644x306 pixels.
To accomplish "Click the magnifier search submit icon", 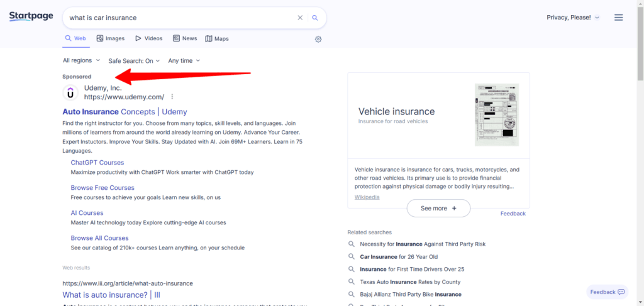I will coord(315,18).
